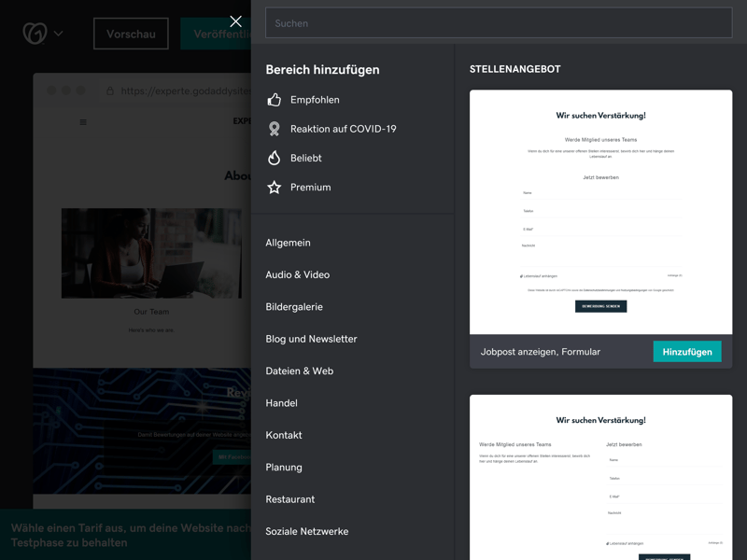
Task: Click the hamburger menu in site preview
Action: point(83,122)
